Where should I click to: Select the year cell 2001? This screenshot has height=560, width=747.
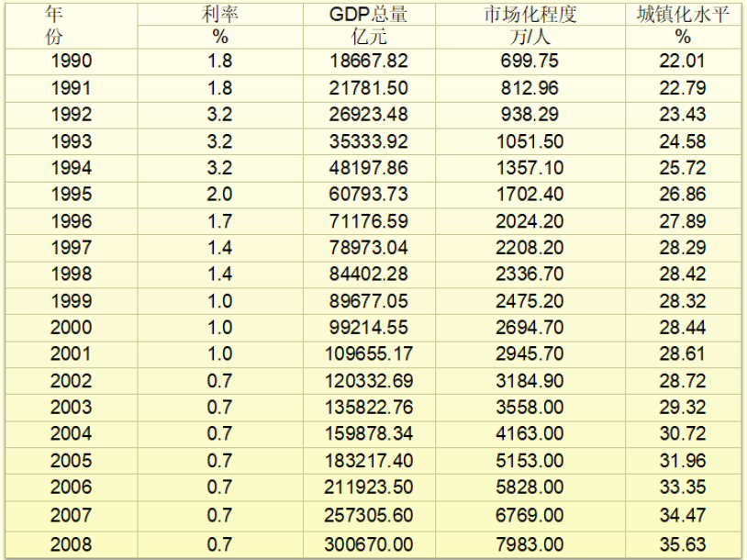(72, 353)
